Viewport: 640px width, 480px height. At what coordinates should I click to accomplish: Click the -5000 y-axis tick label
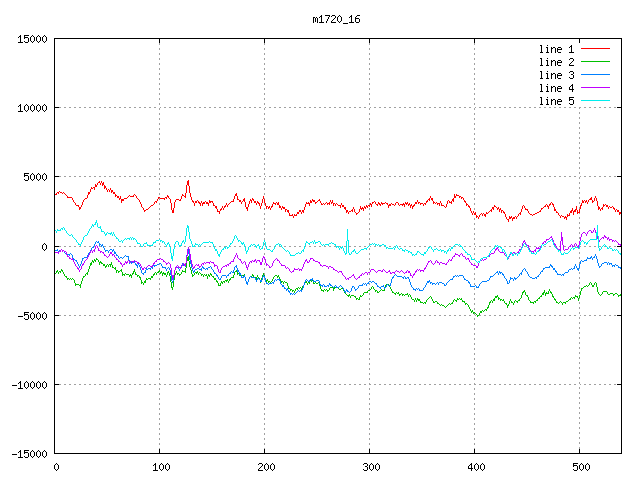click(x=32, y=316)
